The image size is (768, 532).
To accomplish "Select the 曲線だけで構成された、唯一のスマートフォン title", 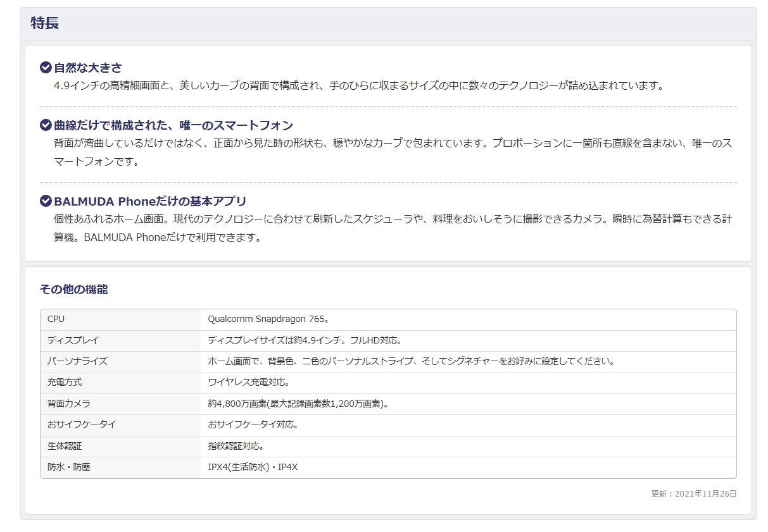I will (173, 125).
